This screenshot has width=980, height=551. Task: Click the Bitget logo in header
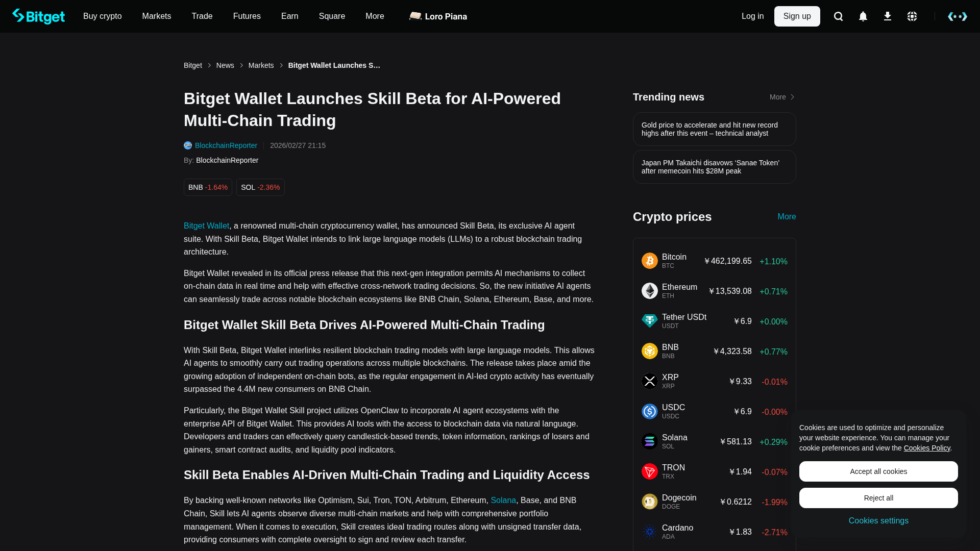click(x=38, y=16)
